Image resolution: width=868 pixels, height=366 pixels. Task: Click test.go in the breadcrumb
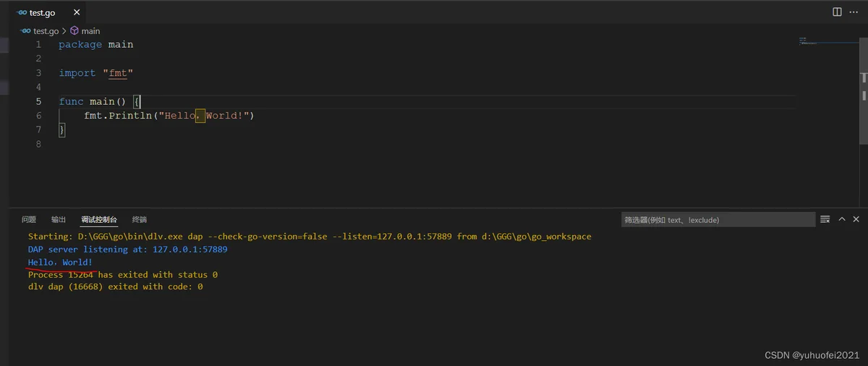[x=46, y=31]
